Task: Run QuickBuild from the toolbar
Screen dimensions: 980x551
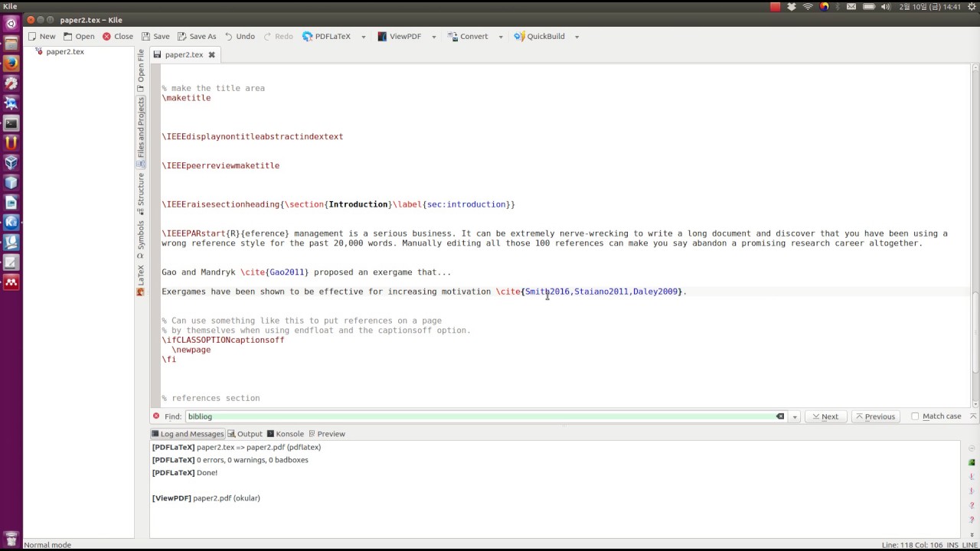Action: click(539, 36)
